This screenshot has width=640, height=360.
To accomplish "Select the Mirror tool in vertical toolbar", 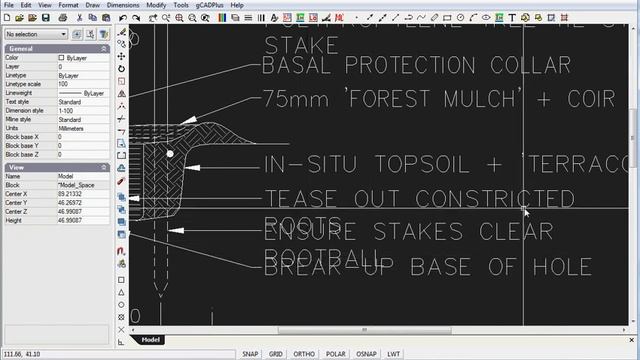I will coord(121,93).
